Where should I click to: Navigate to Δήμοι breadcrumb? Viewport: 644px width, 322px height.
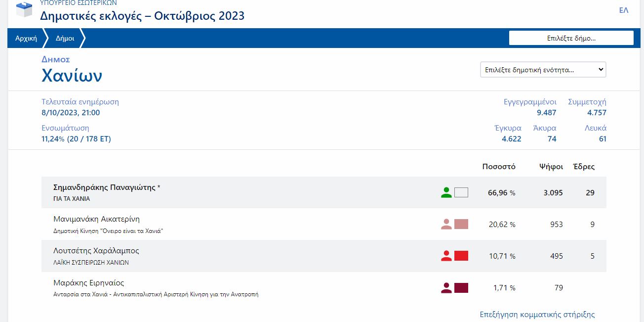click(x=65, y=38)
